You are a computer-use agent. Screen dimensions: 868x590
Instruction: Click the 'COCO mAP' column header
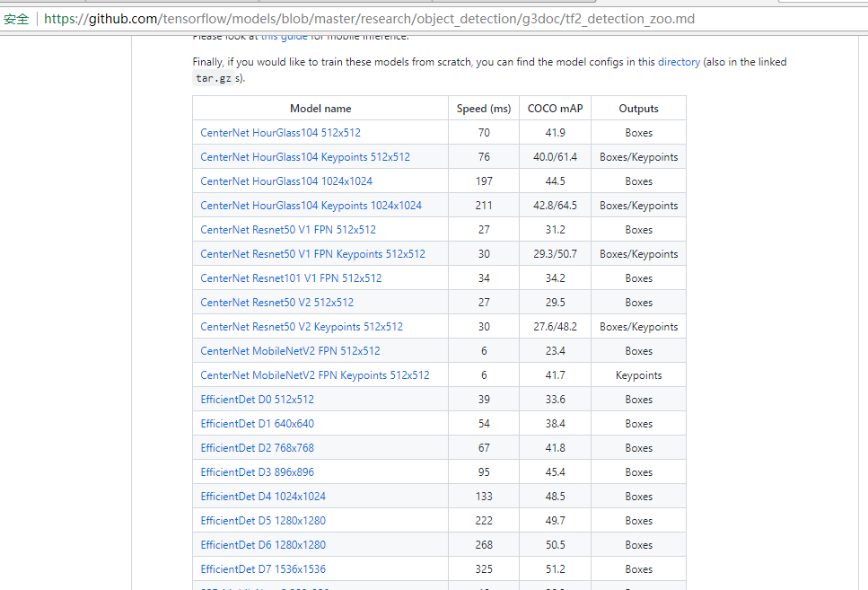click(556, 109)
